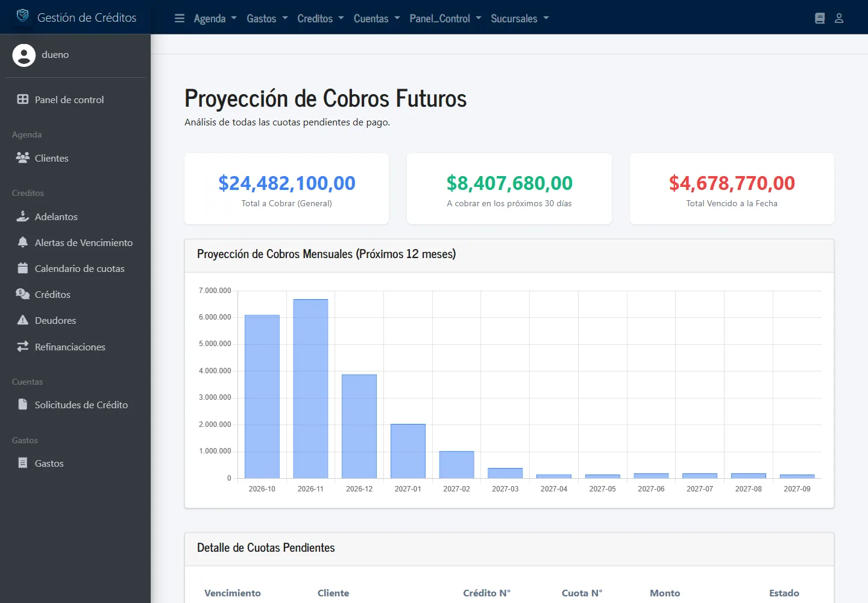Click the Panel de control grid icon

(x=23, y=99)
